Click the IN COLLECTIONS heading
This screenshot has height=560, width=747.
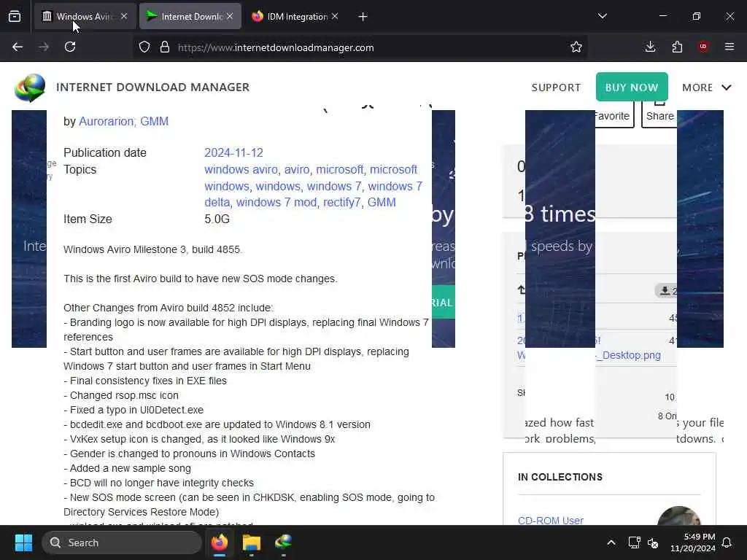[560, 477]
